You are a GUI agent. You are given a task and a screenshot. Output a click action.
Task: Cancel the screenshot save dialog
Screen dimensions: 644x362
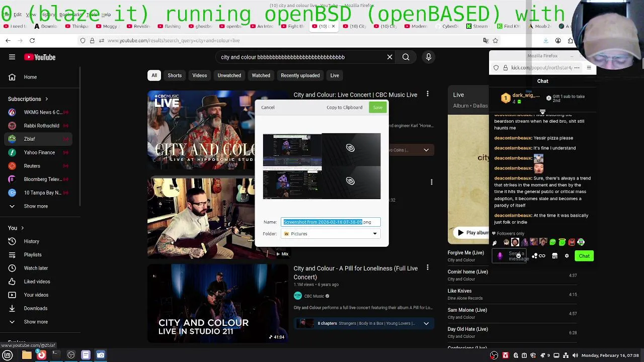[268, 107]
